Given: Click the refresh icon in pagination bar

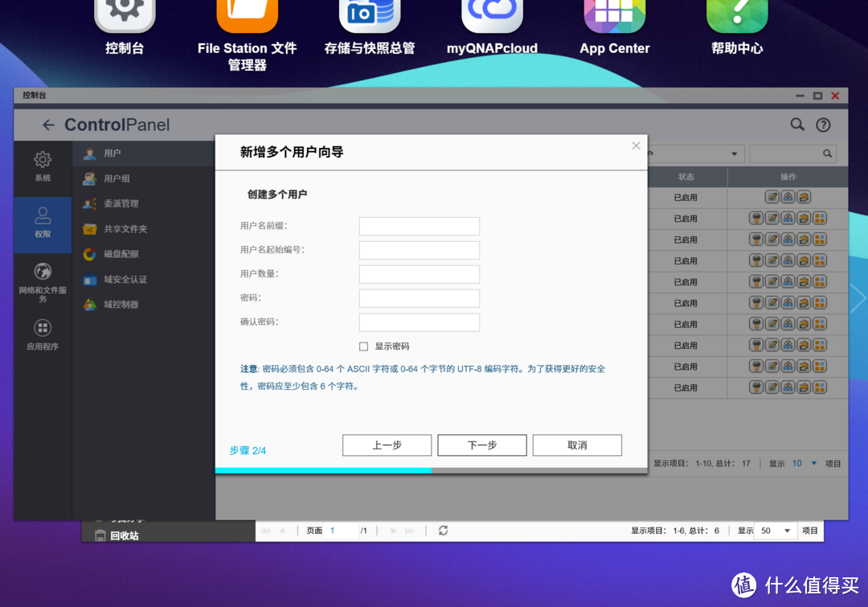Looking at the screenshot, I should (x=443, y=531).
